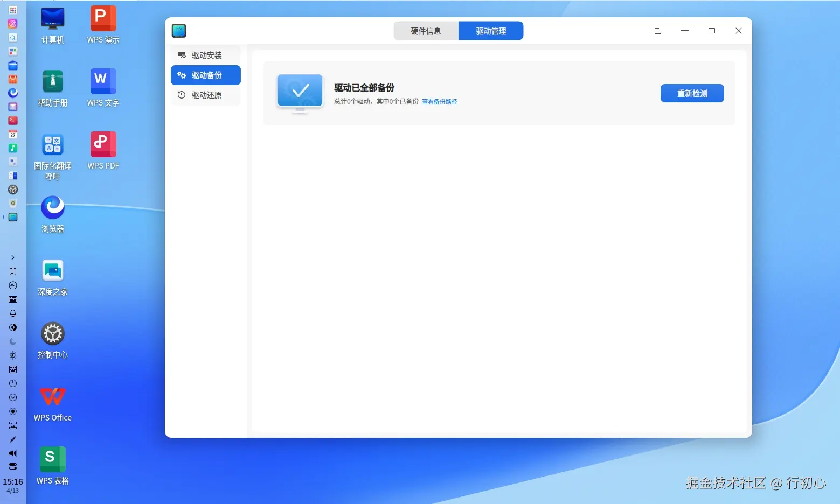
Task: Switch to the 驱动管理 tab
Action: pyautogui.click(x=491, y=31)
